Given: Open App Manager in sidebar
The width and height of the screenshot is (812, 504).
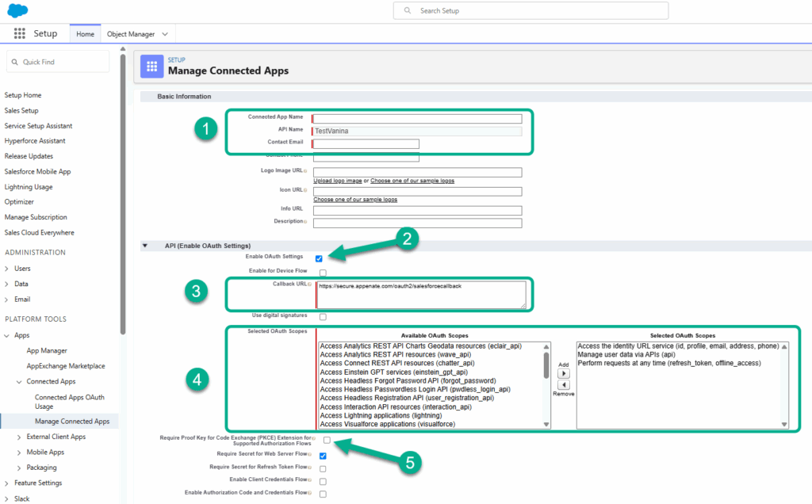Looking at the screenshot, I should (x=47, y=351).
